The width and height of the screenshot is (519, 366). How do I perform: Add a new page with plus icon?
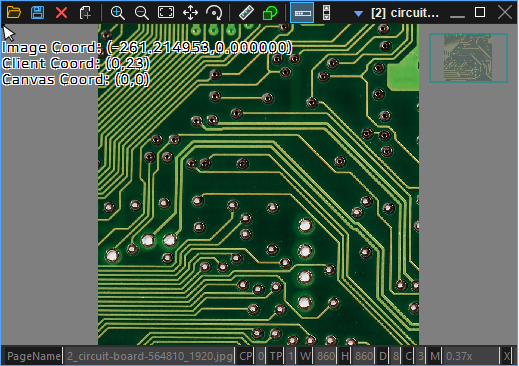tap(85, 13)
